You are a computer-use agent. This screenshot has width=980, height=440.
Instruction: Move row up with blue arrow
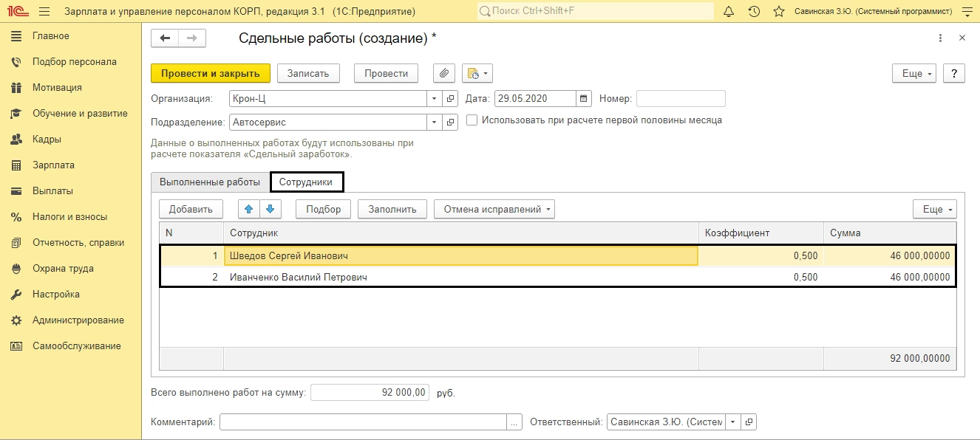[249, 209]
